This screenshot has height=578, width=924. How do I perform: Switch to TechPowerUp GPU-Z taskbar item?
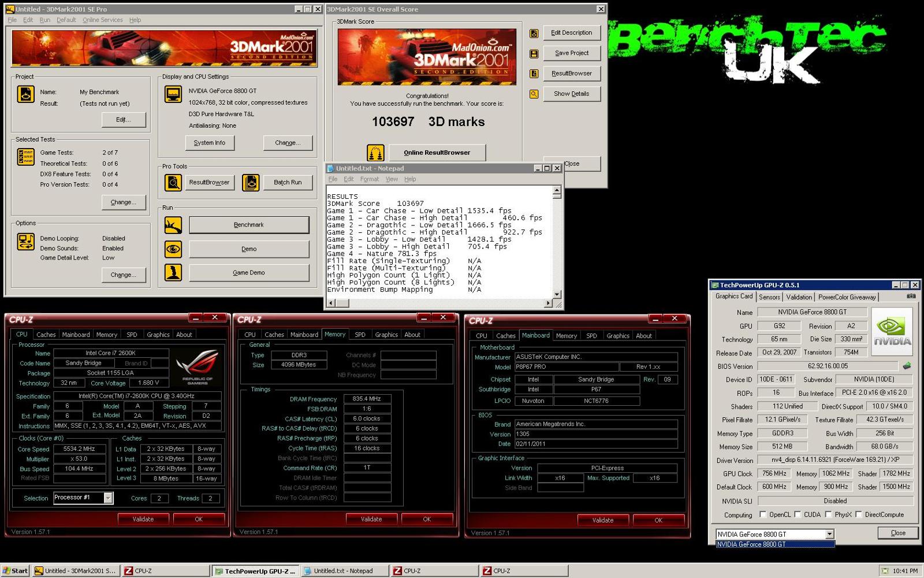tap(256, 571)
